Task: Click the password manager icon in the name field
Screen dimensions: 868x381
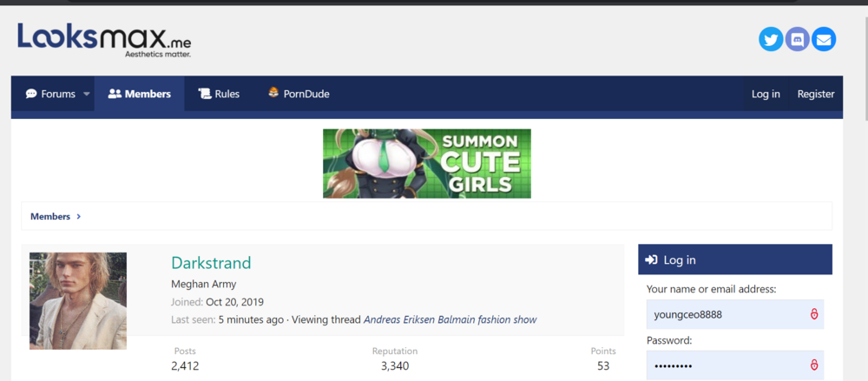Action: 814,314
